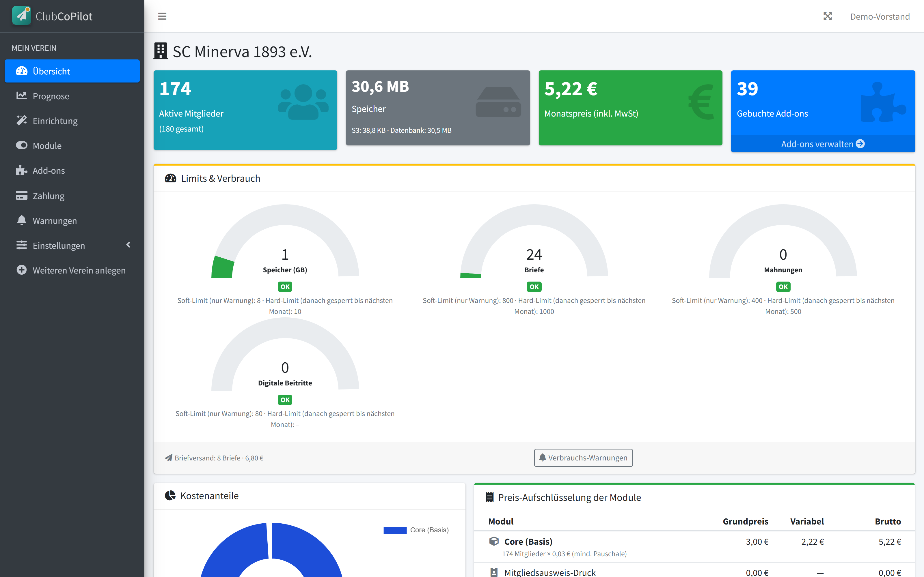Image resolution: width=924 pixels, height=577 pixels.
Task: Open the Demo-Vorstand user menu
Action: [880, 16]
